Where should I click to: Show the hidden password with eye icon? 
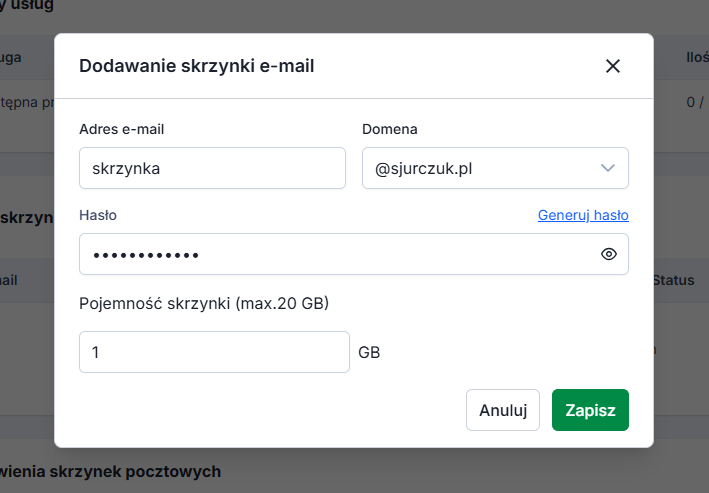pyautogui.click(x=609, y=254)
